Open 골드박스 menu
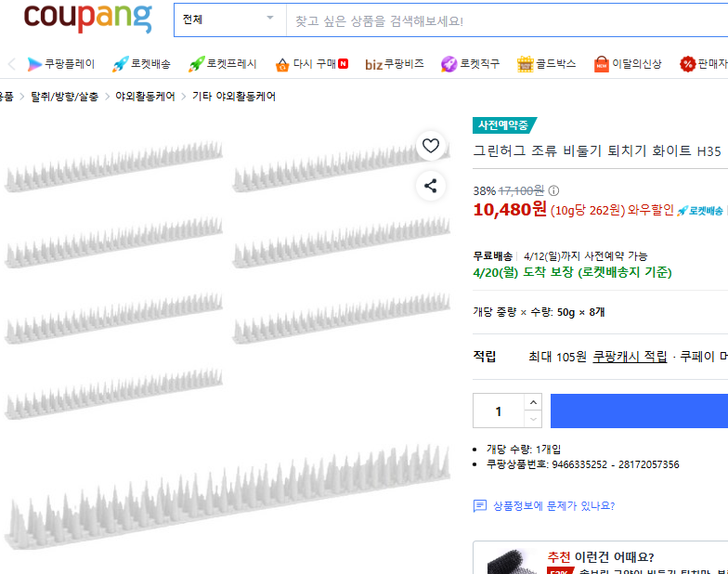 point(546,64)
